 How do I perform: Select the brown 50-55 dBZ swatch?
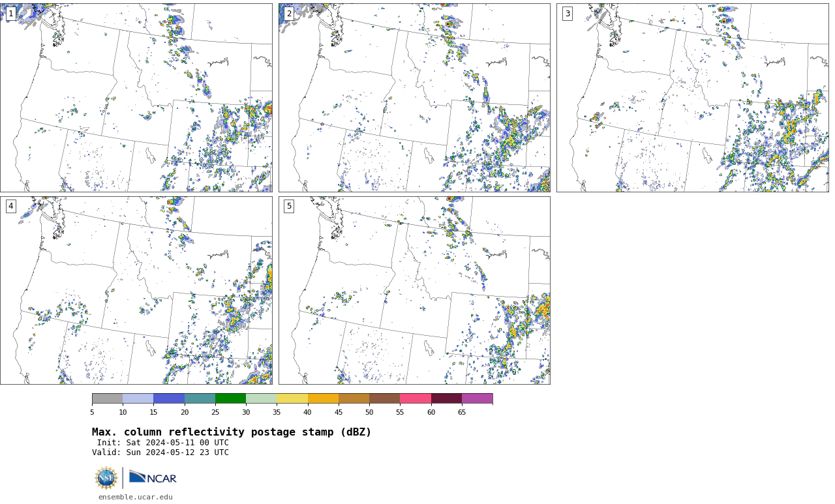384,398
